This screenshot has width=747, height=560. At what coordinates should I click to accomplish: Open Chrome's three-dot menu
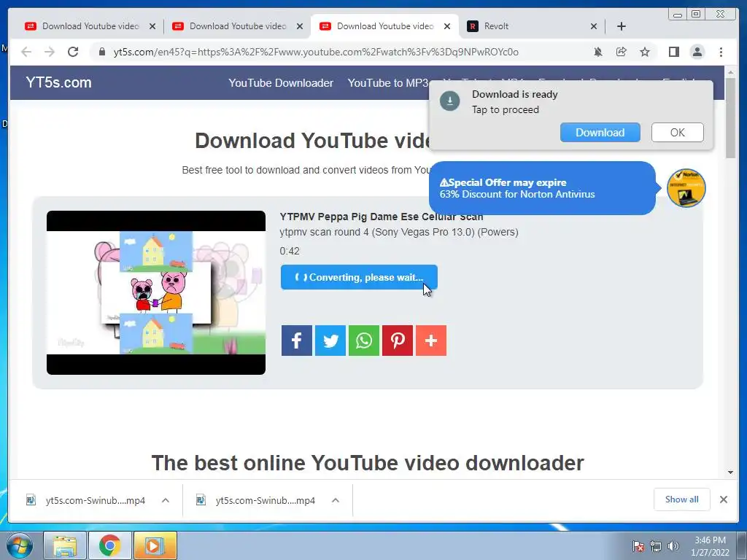(721, 52)
